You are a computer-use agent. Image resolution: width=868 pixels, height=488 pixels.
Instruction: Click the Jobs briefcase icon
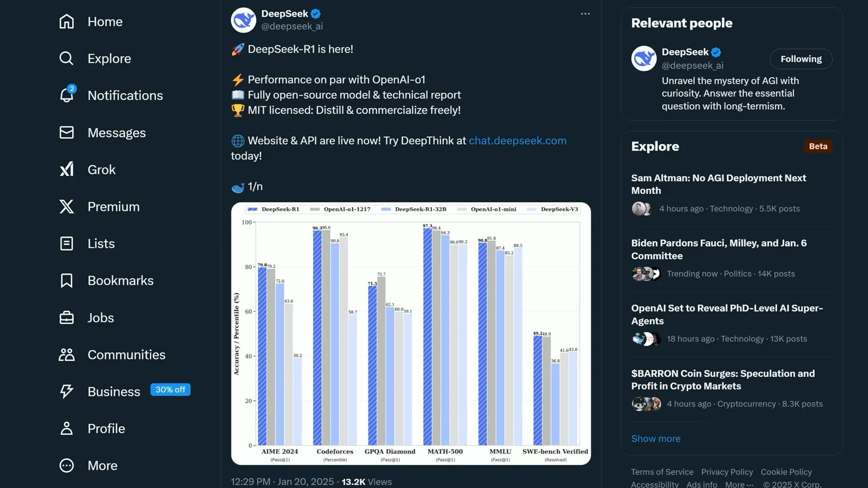pyautogui.click(x=66, y=318)
